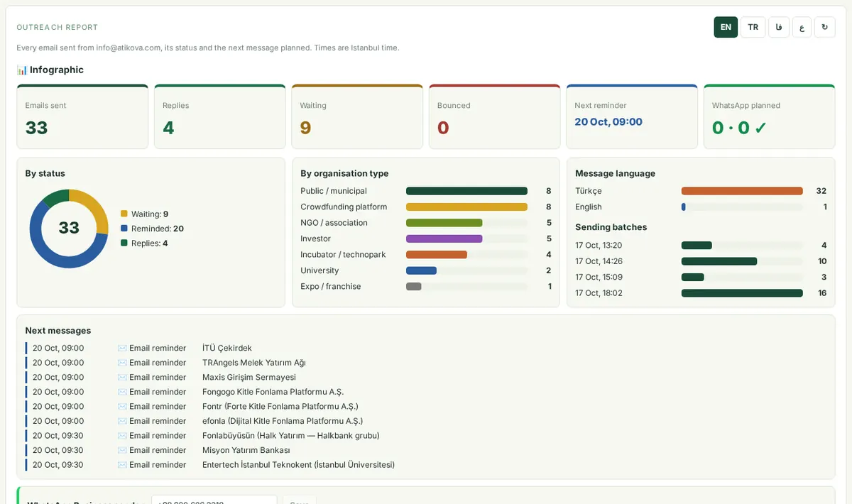Click the 17 Oct, 18:02 batch bar
The height and width of the screenshot is (504, 852).
pyautogui.click(x=742, y=293)
